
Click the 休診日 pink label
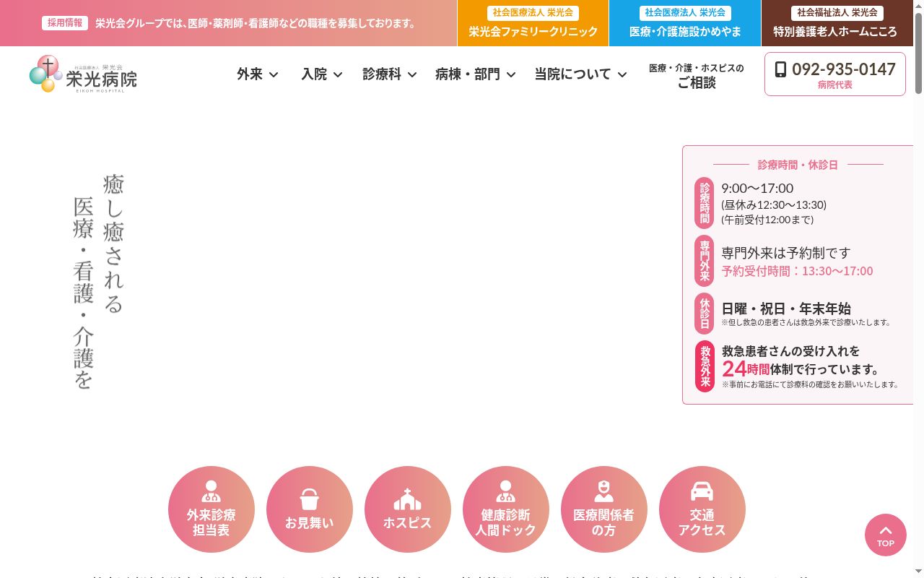(705, 314)
